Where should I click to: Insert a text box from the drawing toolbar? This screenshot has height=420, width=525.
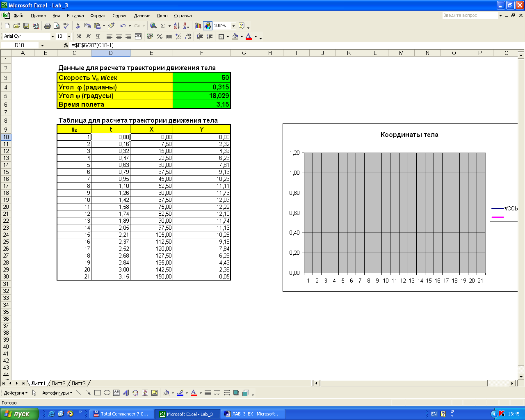[116, 393]
